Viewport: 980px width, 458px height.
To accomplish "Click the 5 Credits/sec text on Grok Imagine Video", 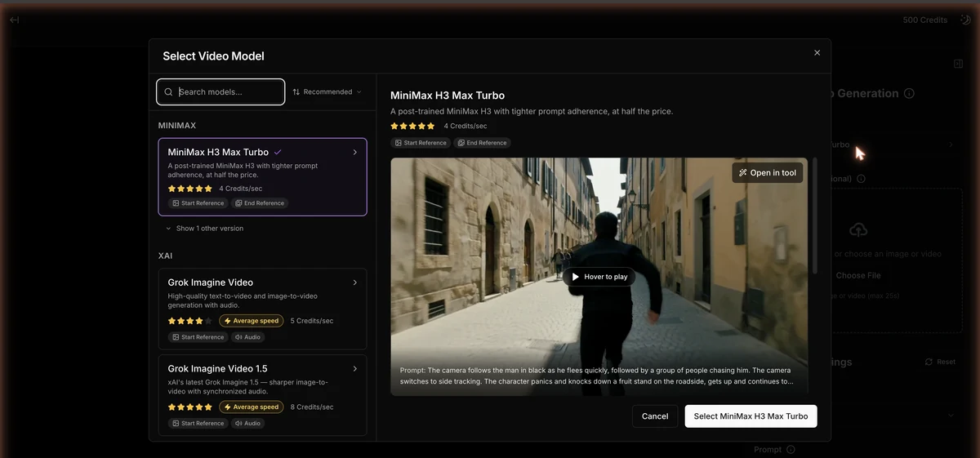I will click(x=312, y=321).
